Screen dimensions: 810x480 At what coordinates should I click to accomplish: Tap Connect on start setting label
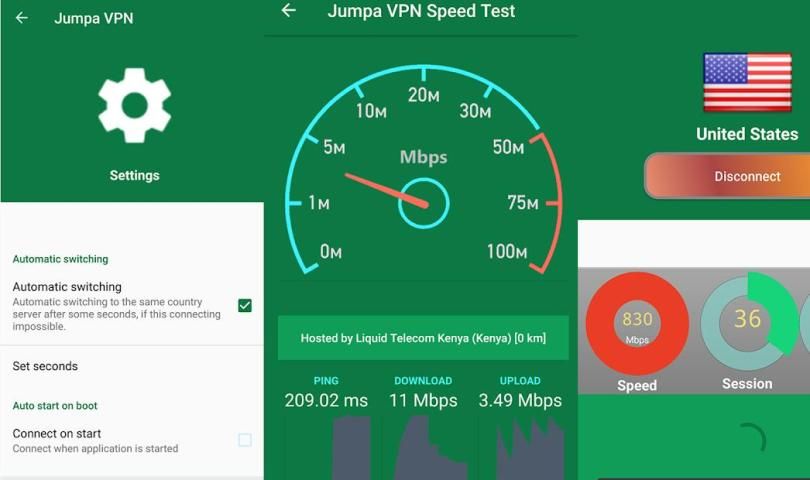[x=57, y=433]
